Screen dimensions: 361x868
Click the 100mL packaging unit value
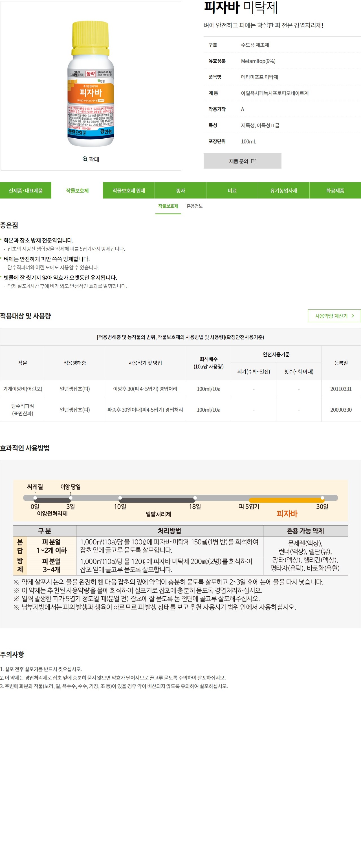pos(248,141)
